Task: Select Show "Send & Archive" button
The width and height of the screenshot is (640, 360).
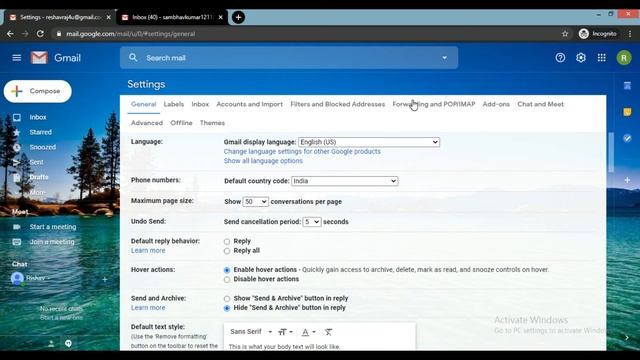Action: [227, 299]
